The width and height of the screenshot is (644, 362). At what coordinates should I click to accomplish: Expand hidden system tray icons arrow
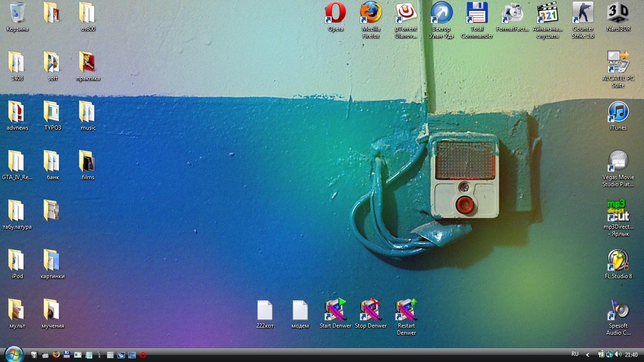coord(587,354)
